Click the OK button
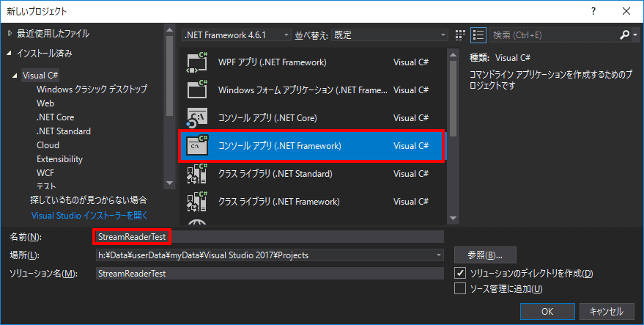This screenshot has height=325, width=644. 547,312
